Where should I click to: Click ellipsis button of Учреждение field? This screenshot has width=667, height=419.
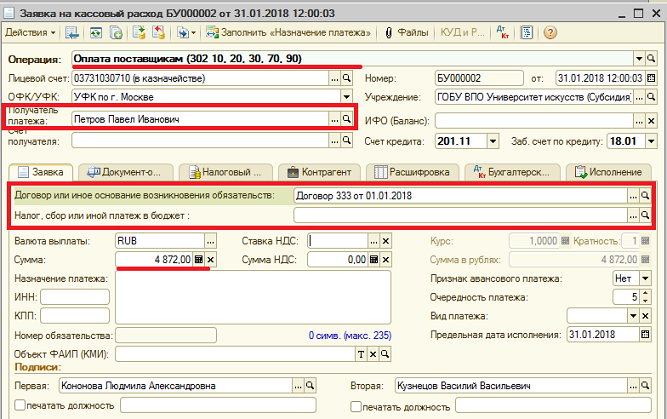tap(639, 97)
